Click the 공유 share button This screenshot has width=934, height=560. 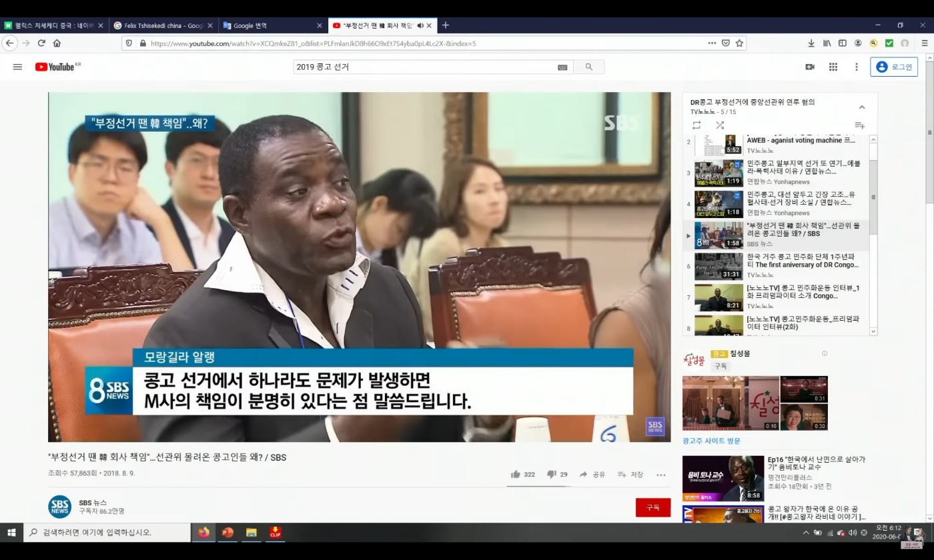pyautogui.click(x=592, y=475)
